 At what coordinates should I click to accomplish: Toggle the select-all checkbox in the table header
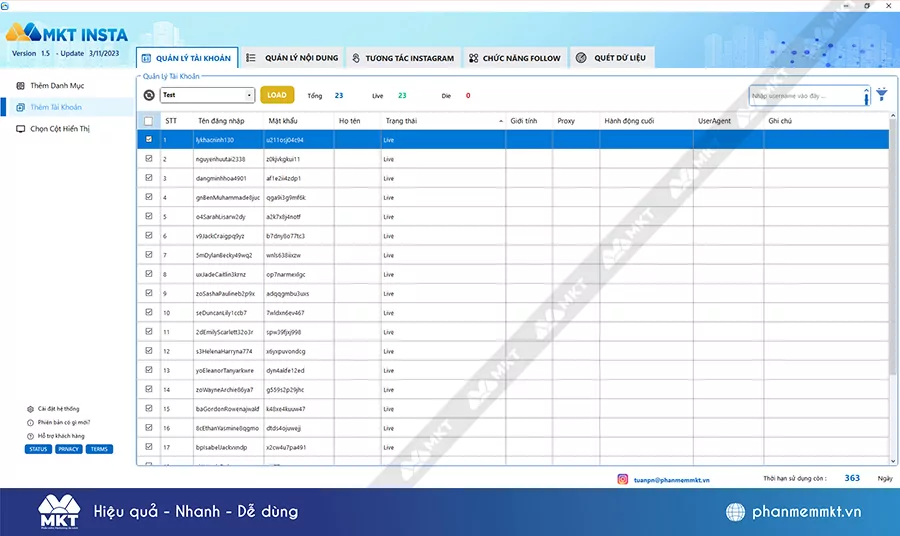click(148, 121)
